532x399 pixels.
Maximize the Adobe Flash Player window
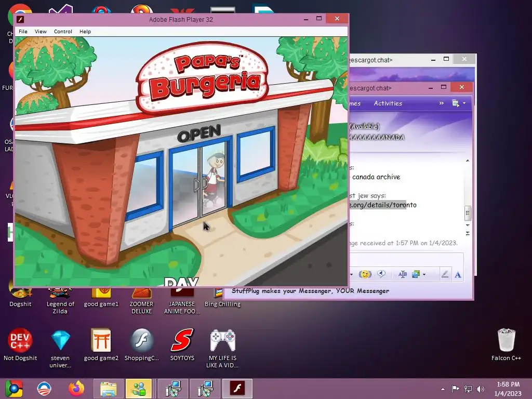tap(319, 18)
